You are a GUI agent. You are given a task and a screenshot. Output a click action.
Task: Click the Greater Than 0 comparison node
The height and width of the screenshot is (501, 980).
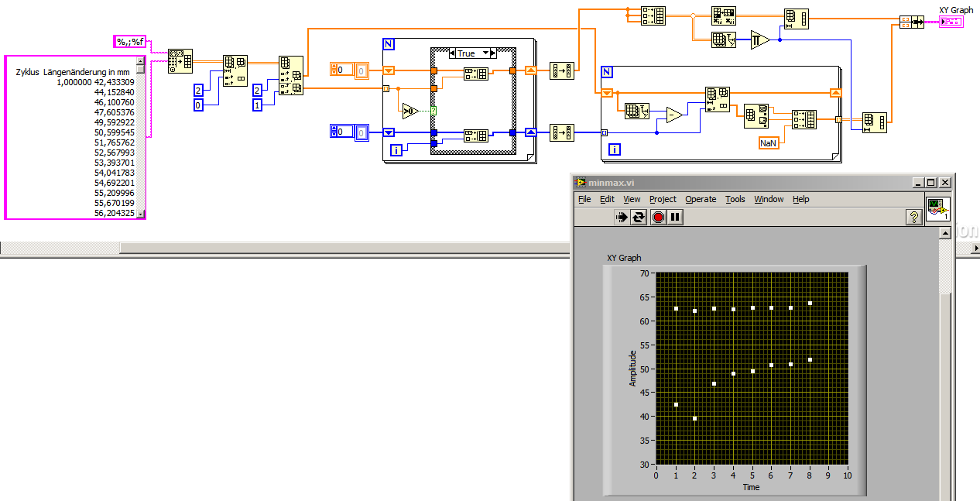click(410, 111)
